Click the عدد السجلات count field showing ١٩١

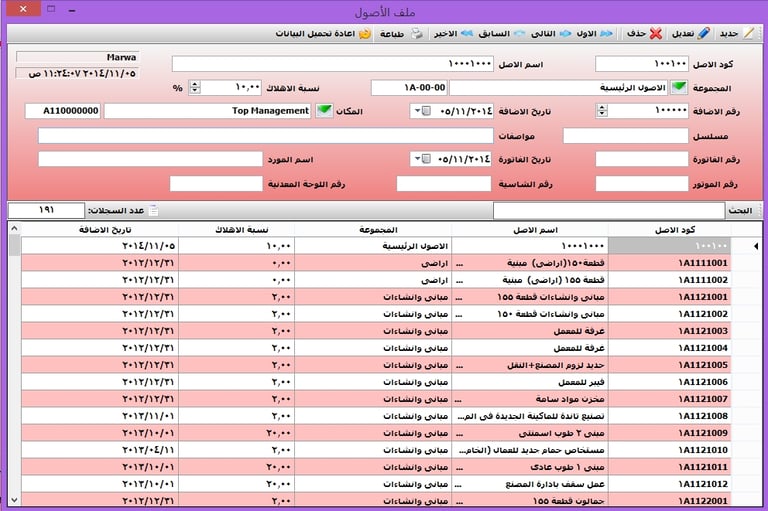(x=47, y=210)
